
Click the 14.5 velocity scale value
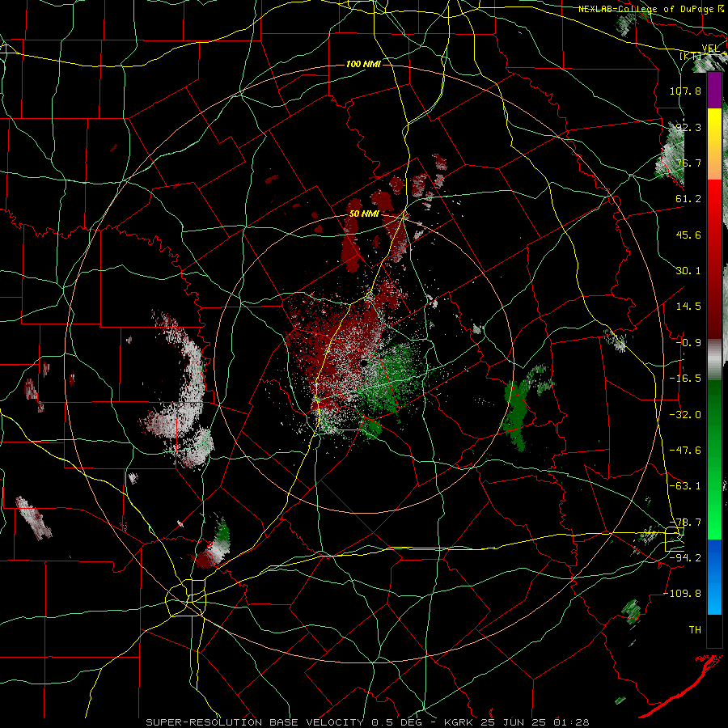(688, 307)
